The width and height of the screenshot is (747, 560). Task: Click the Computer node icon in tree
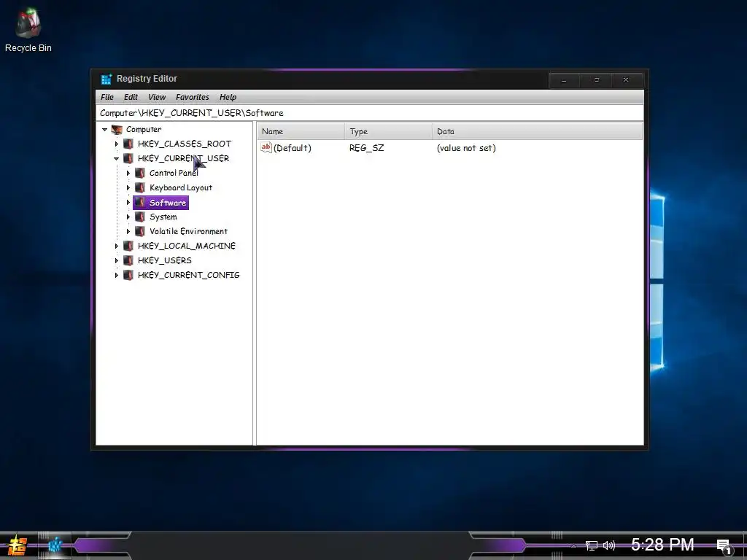(117, 129)
